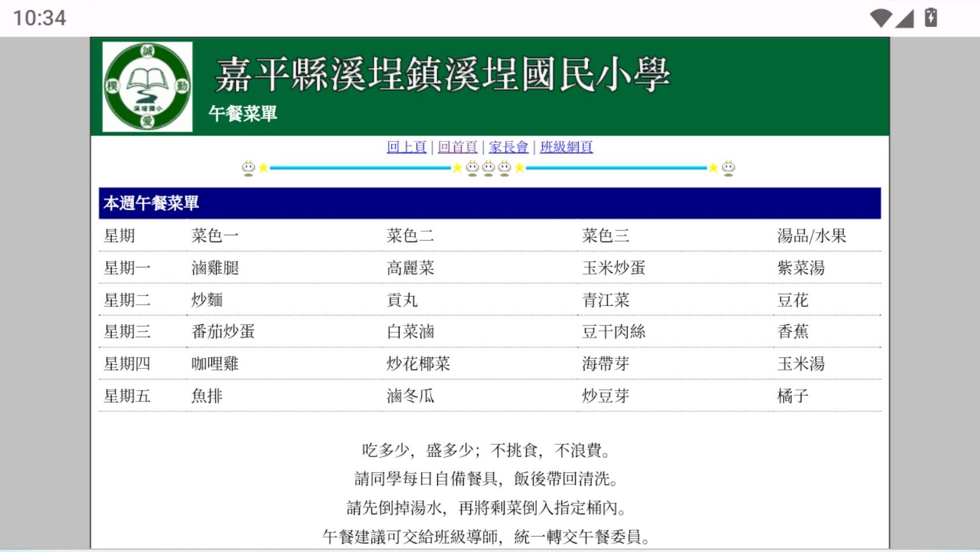This screenshot has width=980, height=552.
Task: Click the 炒麵 cell
Action: coord(207,300)
